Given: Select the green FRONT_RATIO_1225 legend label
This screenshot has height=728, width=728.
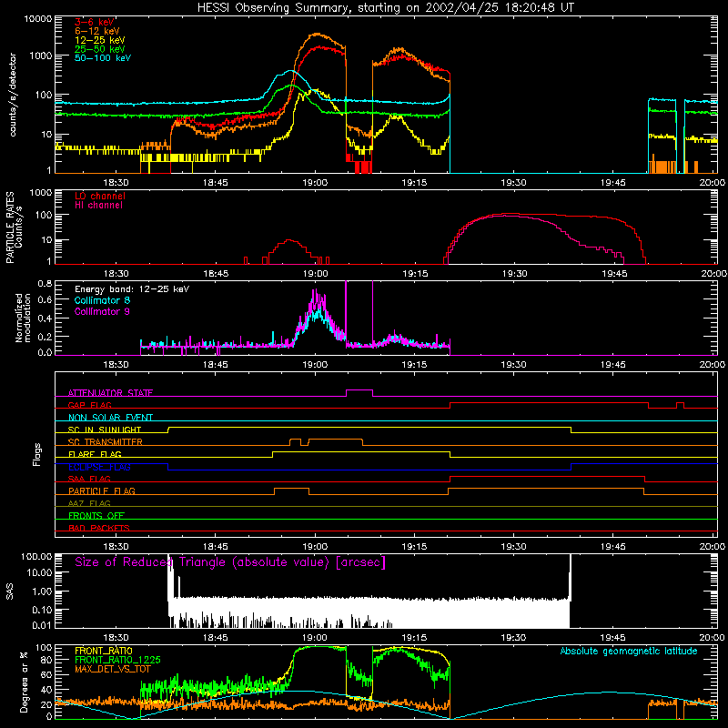Looking at the screenshot, I should pyautogui.click(x=117, y=660).
